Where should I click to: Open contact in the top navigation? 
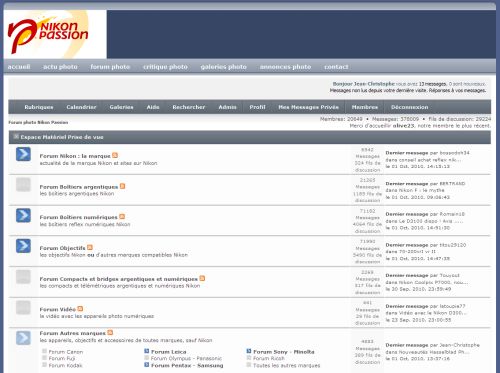click(336, 67)
